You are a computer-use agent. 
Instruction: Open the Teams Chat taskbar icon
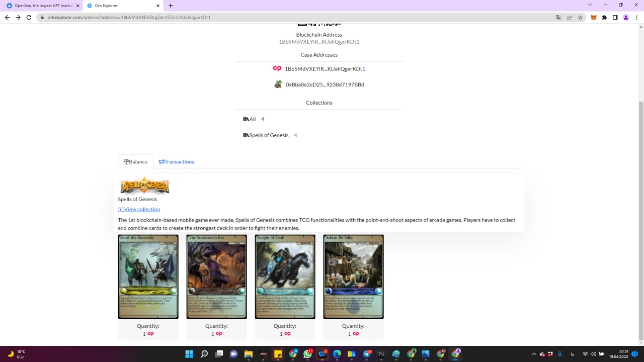pyautogui.click(x=233, y=354)
